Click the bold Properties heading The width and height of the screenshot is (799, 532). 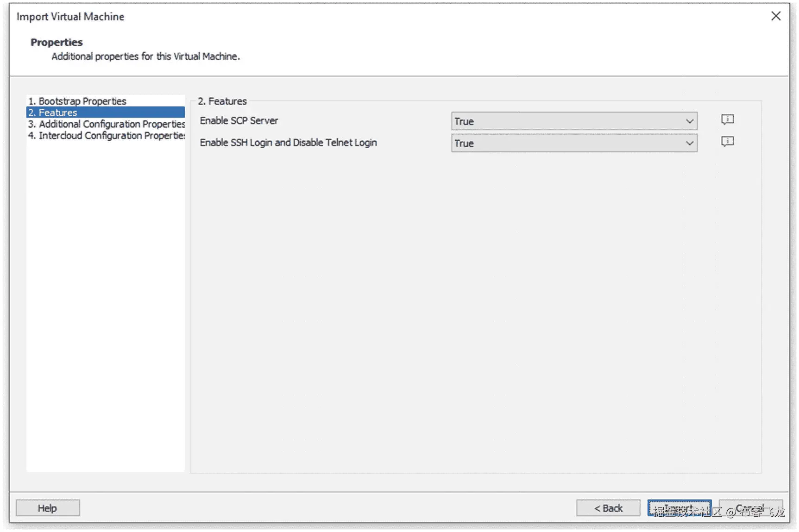pyautogui.click(x=57, y=42)
